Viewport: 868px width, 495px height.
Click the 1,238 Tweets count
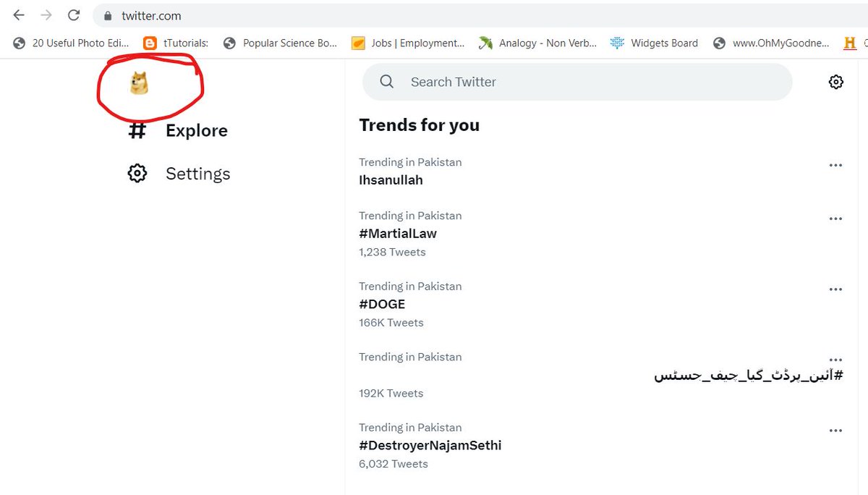[x=392, y=252]
